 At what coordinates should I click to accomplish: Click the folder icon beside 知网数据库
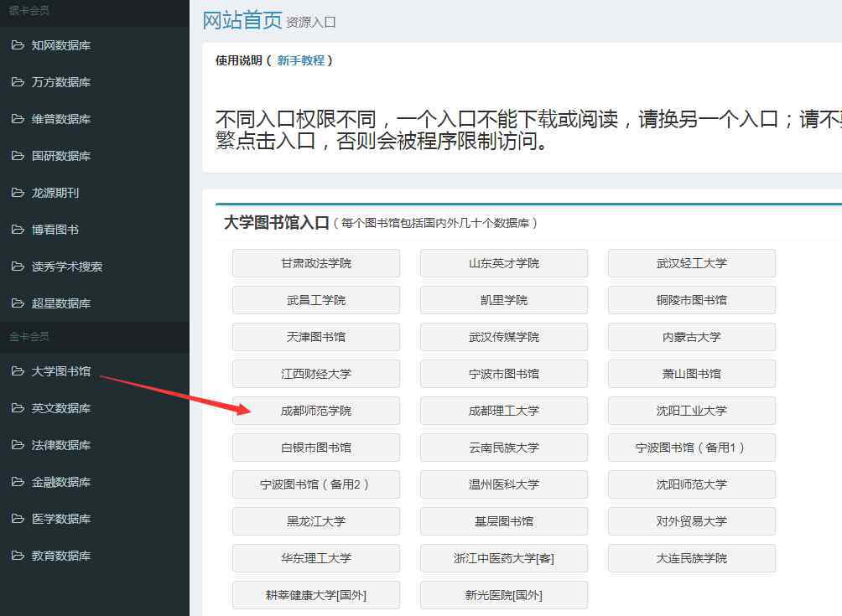[18, 45]
